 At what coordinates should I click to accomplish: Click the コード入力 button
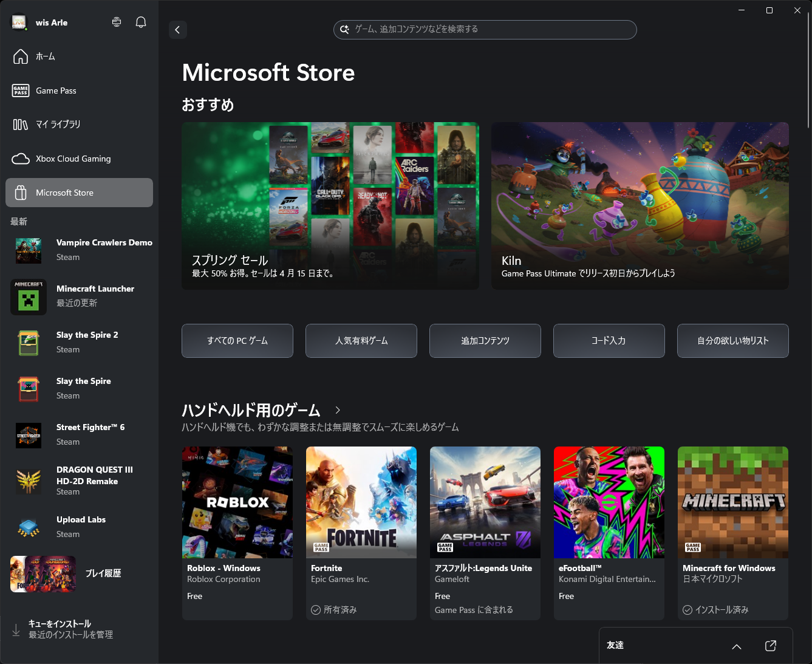[x=609, y=341]
